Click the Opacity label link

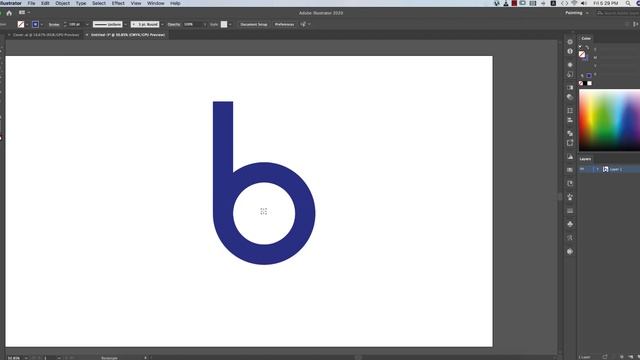(x=173, y=24)
